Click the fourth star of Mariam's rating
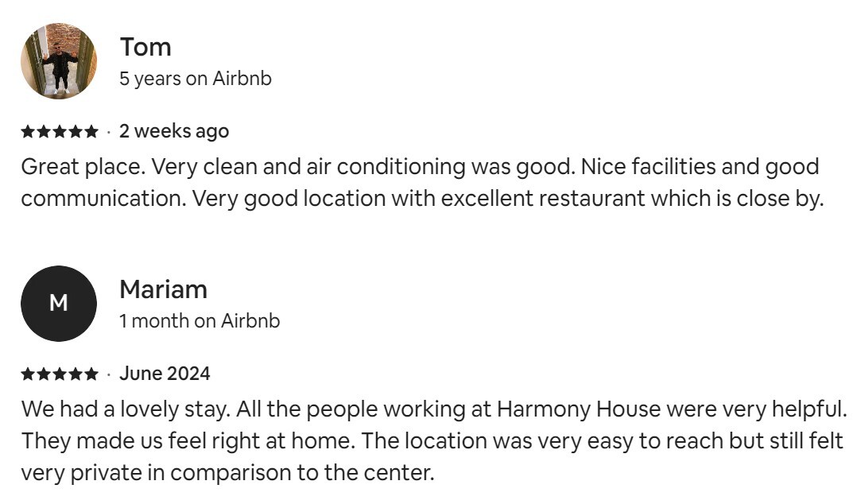Image resolution: width=857 pixels, height=504 pixels. 76,374
